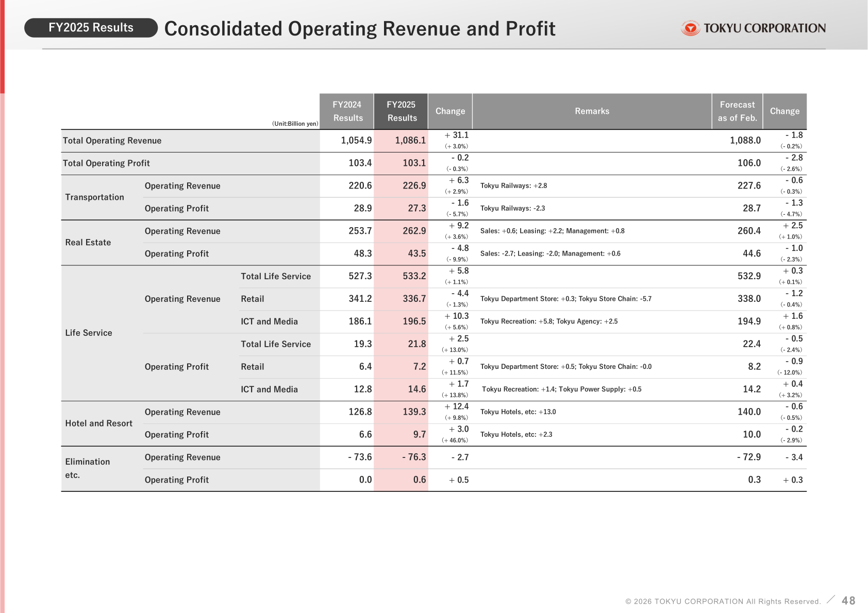Click the Tokyu Corporation logo icon

[690, 28]
